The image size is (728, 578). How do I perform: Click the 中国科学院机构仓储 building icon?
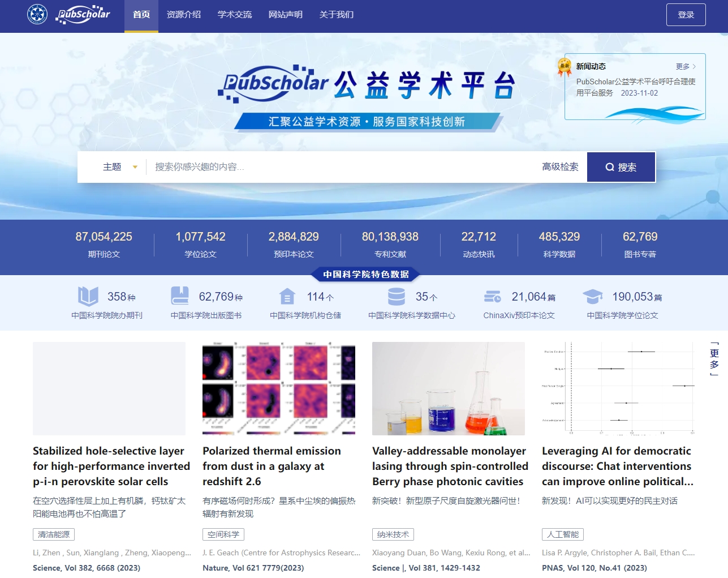click(287, 296)
